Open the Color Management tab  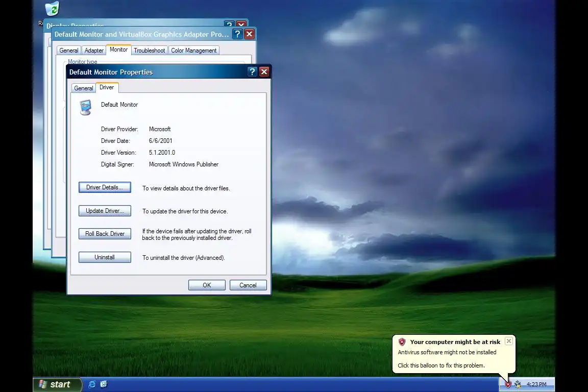(193, 50)
